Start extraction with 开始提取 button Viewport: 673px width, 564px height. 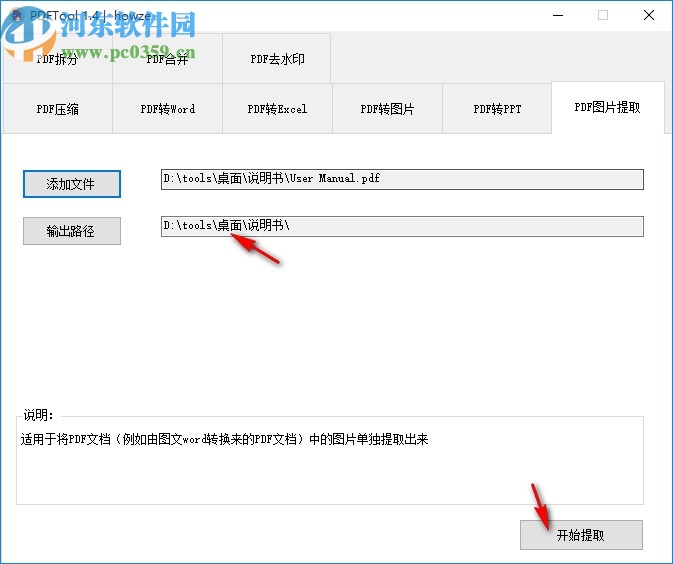point(581,535)
